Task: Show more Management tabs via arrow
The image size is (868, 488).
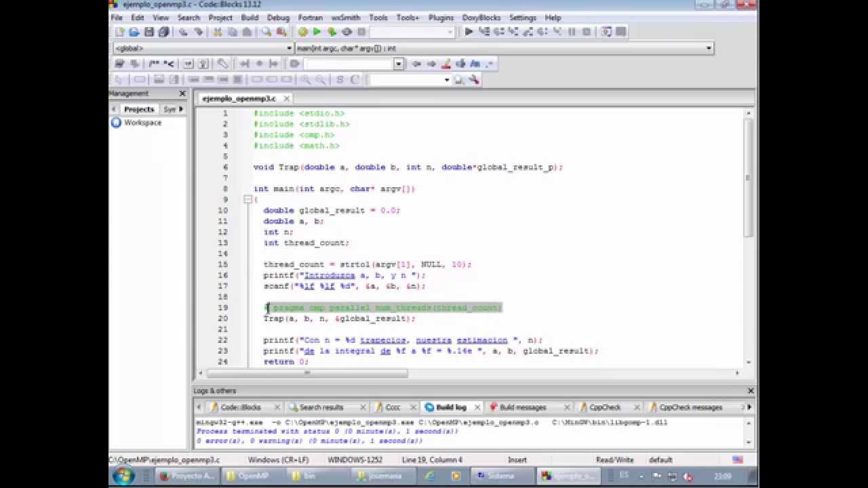Action: 181,108
